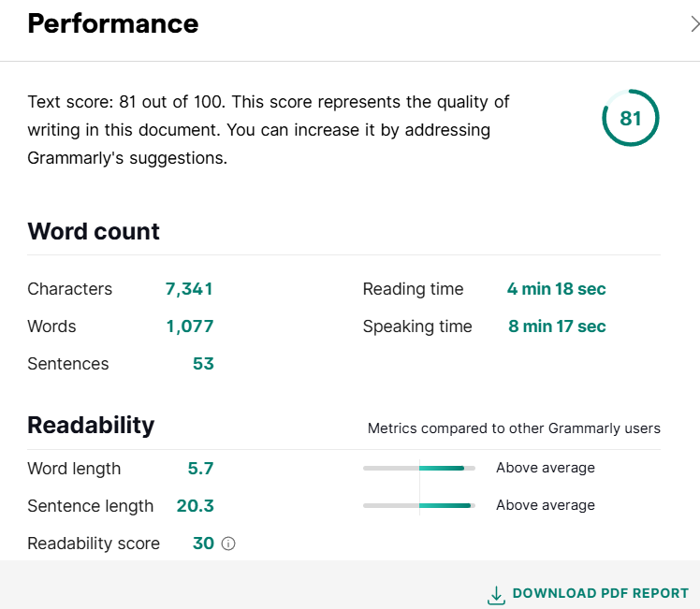Close the Performance panel with the arrow
The width and height of the screenshot is (700, 609).
[693, 25]
